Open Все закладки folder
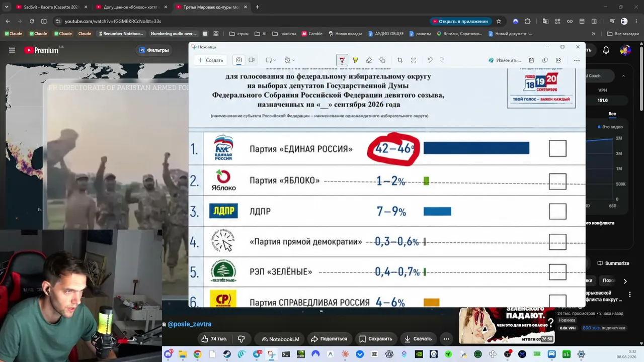644x362 pixels. (x=623, y=34)
